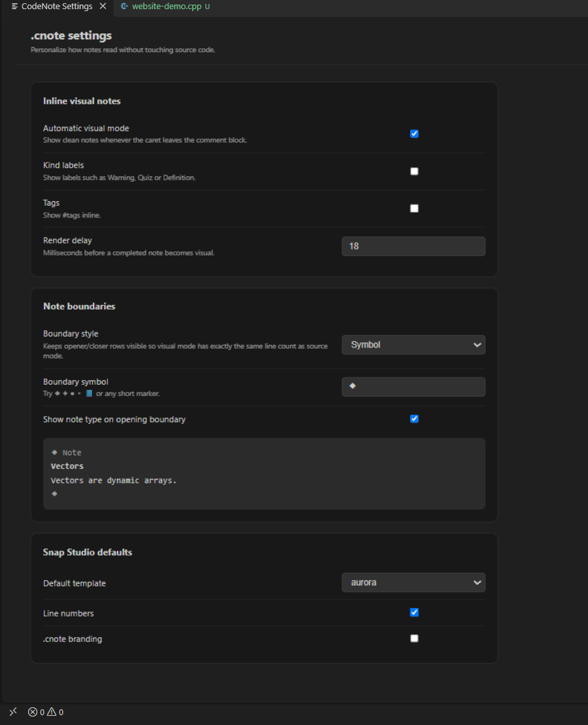Click the 'Vectors are dynamic arrays.' preview text
This screenshot has width=588, height=725.
113,481
